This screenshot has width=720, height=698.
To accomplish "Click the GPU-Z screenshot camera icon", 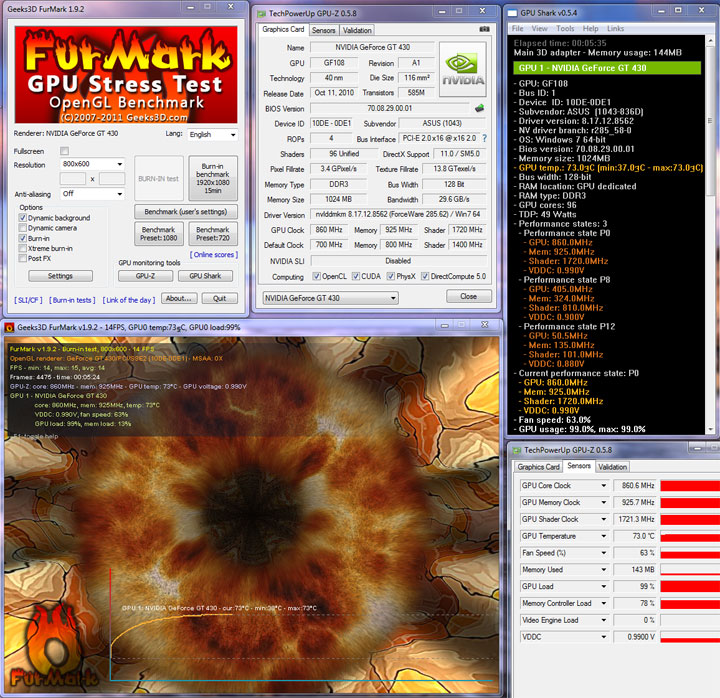I will pyautogui.click(x=484, y=29).
